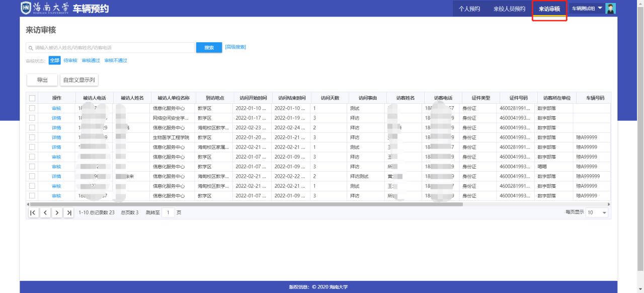Click 审核 link in the first row
The width and height of the screenshot is (644, 293).
click(56, 108)
